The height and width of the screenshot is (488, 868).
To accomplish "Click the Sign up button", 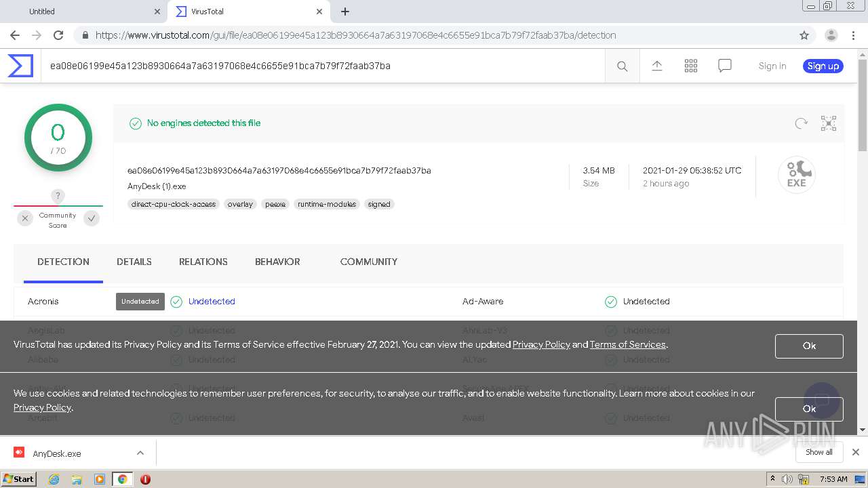I will pos(823,66).
